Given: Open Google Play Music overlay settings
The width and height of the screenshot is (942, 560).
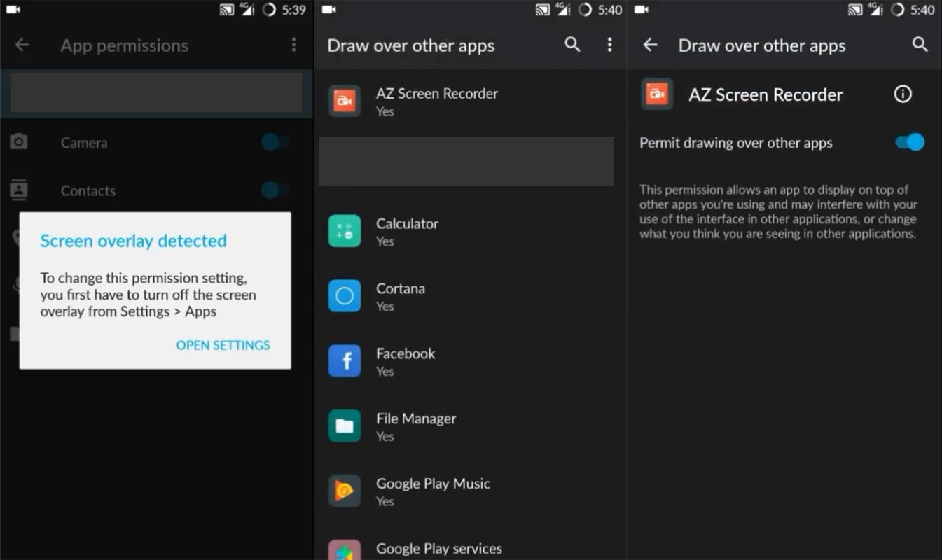Looking at the screenshot, I should click(470, 492).
